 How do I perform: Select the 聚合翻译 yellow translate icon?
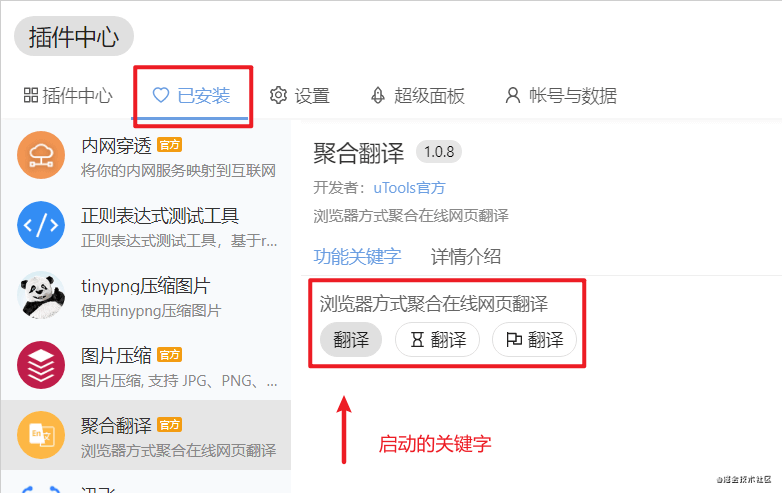41,435
